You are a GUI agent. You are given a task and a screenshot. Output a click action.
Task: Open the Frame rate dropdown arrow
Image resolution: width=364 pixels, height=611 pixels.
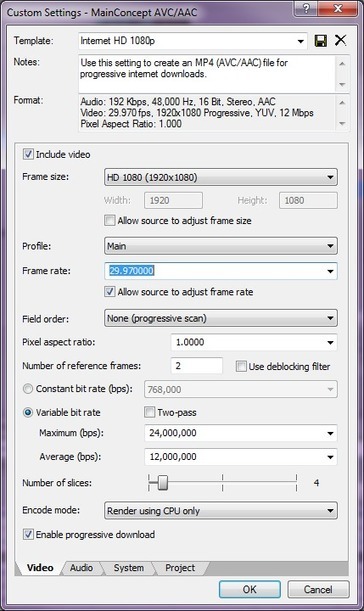330,271
